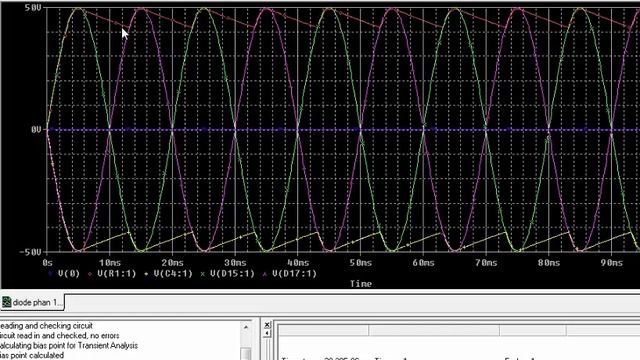Select the V(0) trace legend entry
This screenshot has height=360, width=640.
click(x=69, y=273)
